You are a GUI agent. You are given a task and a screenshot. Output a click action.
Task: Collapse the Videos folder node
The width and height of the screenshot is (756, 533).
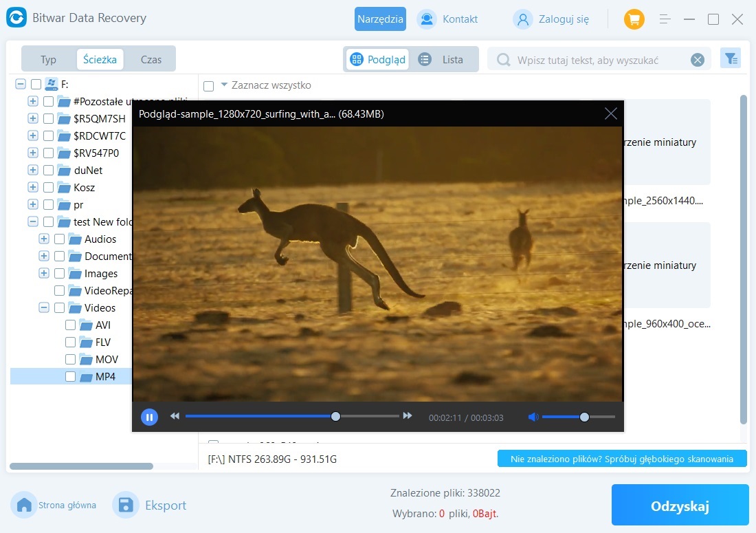click(44, 307)
